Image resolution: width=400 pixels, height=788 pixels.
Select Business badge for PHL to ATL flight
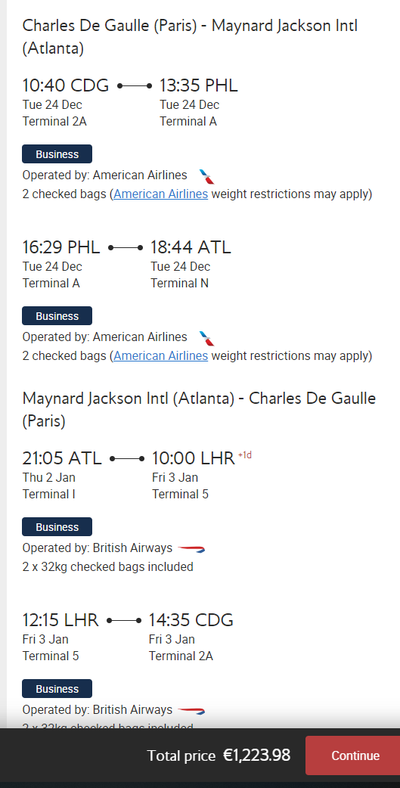point(57,316)
